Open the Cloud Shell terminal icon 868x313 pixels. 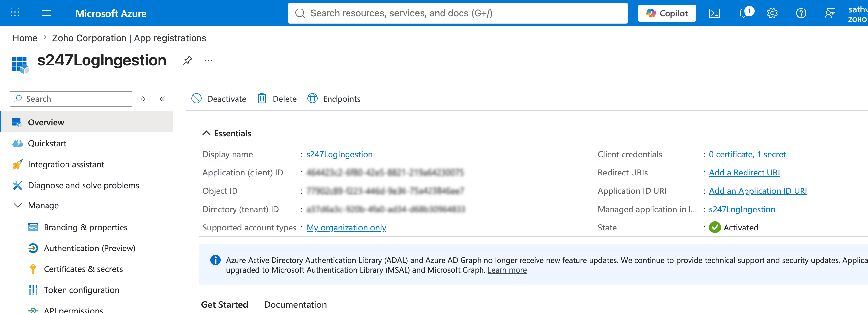point(714,13)
